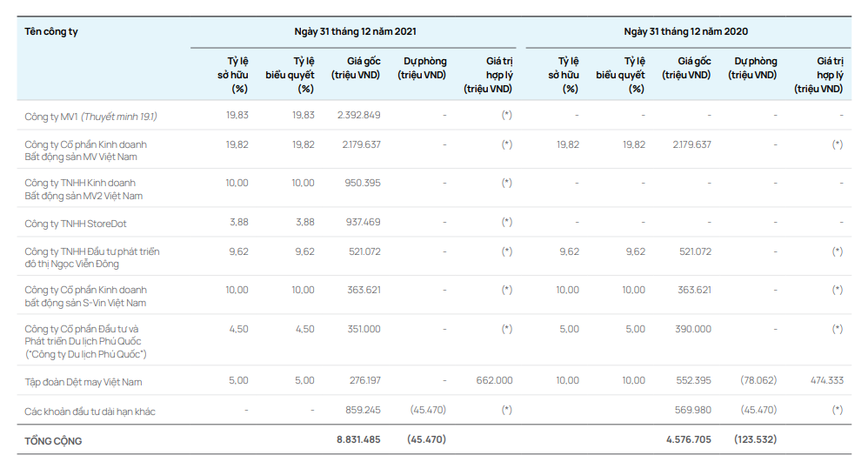Select the TỔNG CỘNG total row label
Viewport: 868px width, 462px height.
tap(53, 440)
